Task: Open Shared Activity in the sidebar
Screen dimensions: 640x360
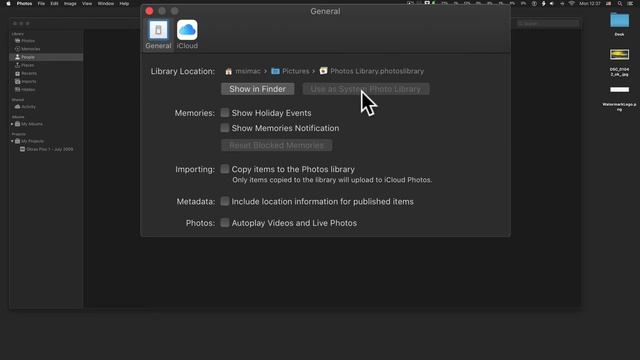Action: [x=28, y=107]
